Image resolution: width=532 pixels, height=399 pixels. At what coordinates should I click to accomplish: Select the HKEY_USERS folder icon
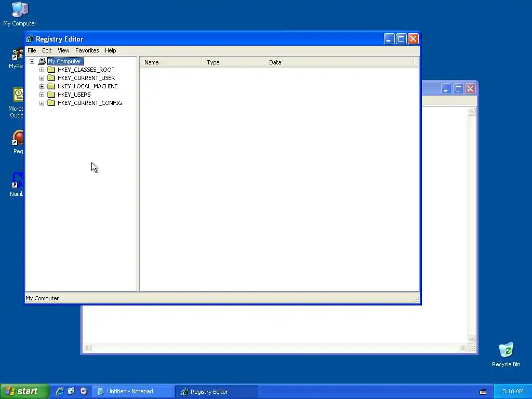(x=51, y=95)
